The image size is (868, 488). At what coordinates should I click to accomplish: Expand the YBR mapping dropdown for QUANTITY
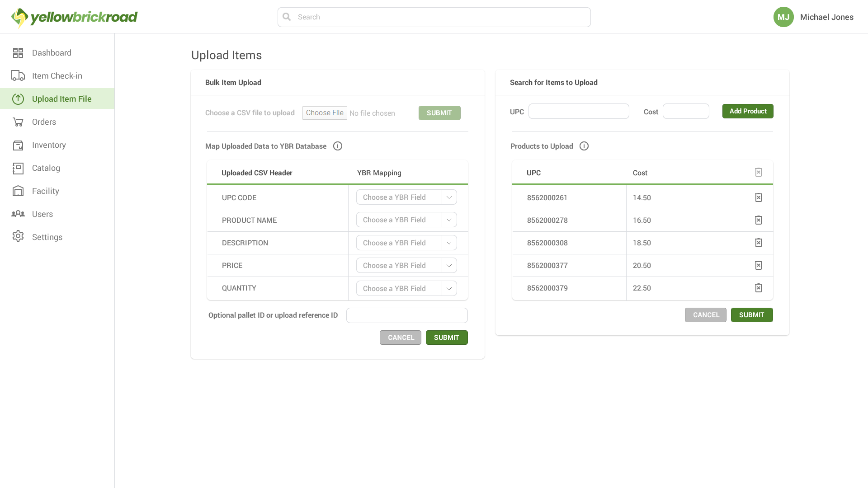(449, 288)
